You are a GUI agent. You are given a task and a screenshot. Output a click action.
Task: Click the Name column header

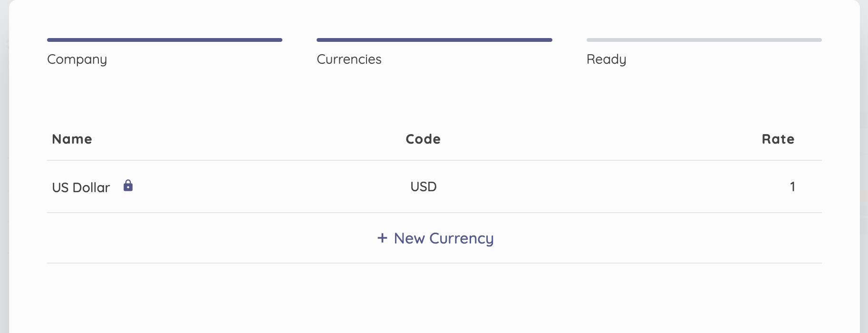(x=72, y=139)
